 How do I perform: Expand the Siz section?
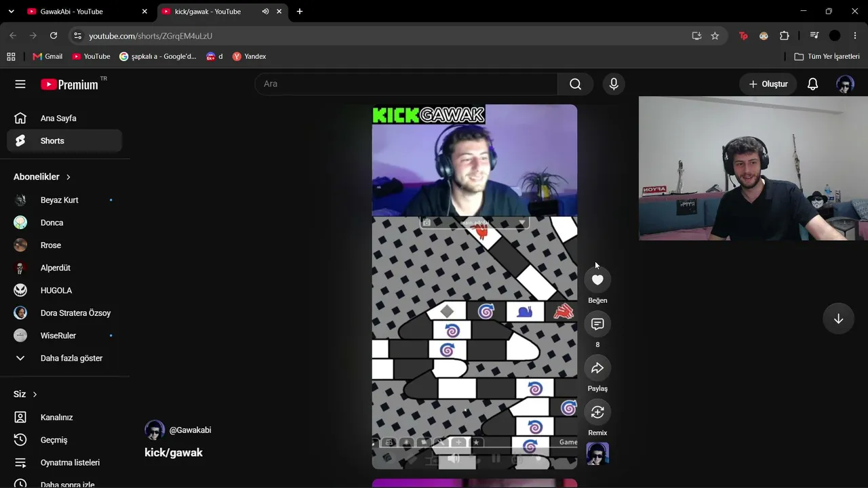(26, 394)
